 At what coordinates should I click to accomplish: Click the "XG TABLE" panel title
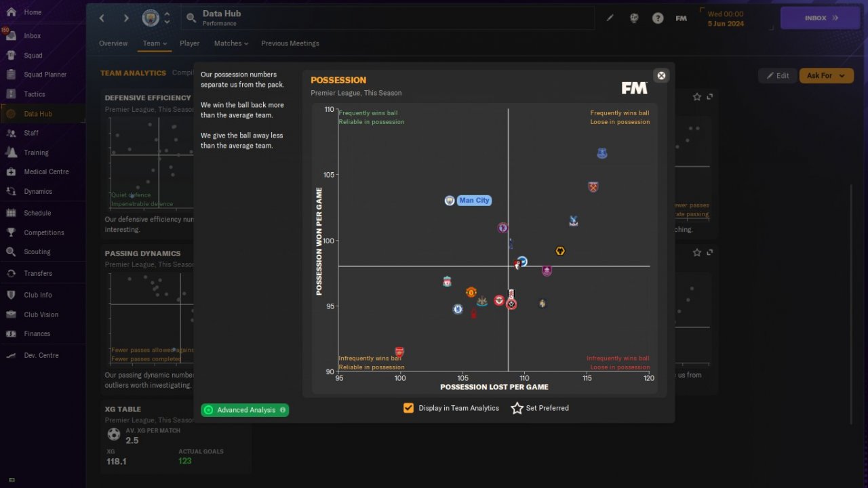(123, 409)
